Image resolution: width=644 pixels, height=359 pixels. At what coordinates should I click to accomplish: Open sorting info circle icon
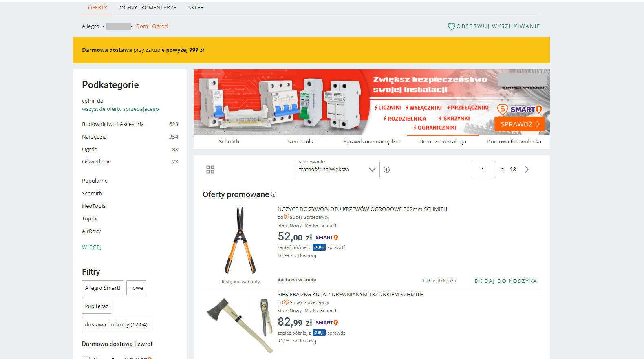pos(387,170)
